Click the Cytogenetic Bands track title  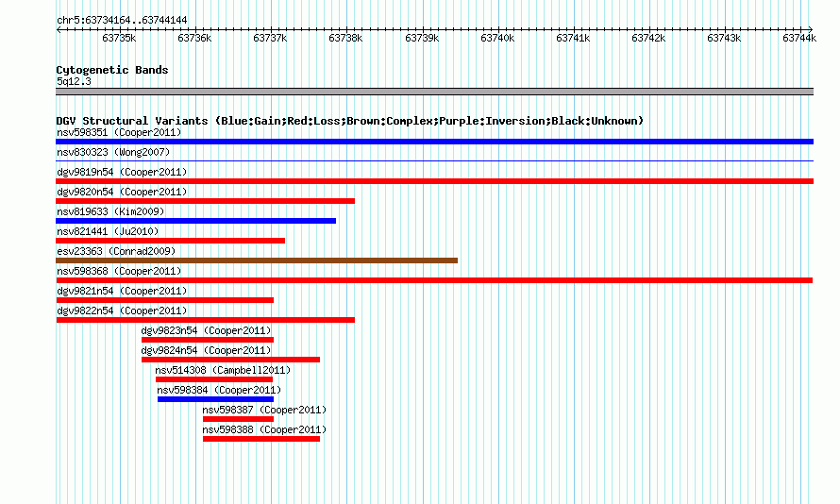[112, 70]
